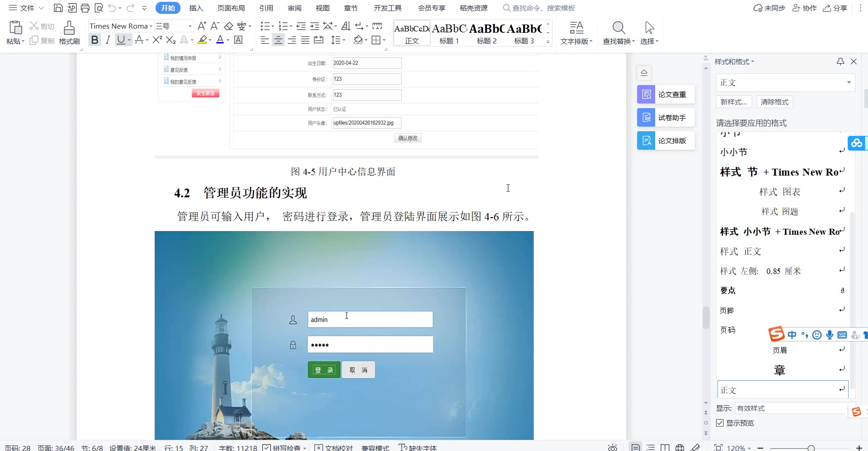This screenshot has height=451, width=868.
Task: Apply superscript formatting
Action: (x=157, y=40)
